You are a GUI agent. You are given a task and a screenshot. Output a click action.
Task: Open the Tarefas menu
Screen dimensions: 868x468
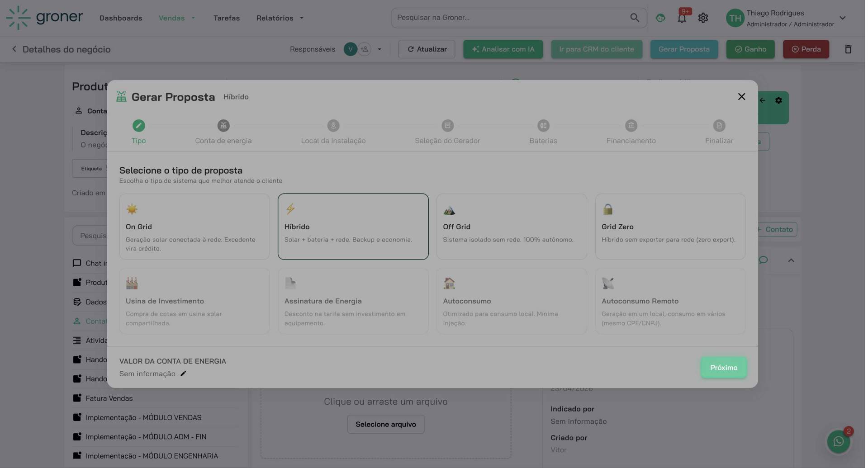[227, 18]
